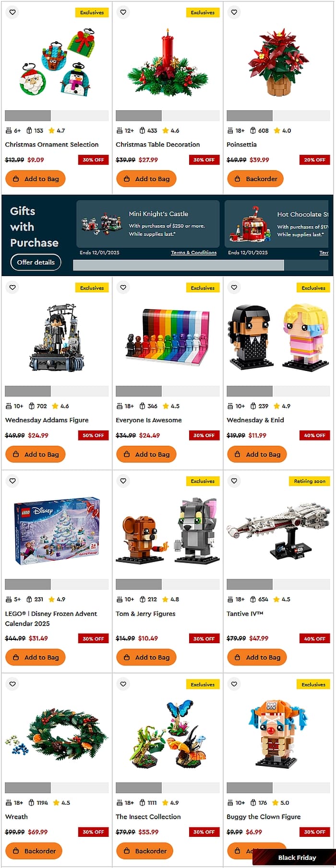Backorder the Poinsettia set

(x=255, y=179)
